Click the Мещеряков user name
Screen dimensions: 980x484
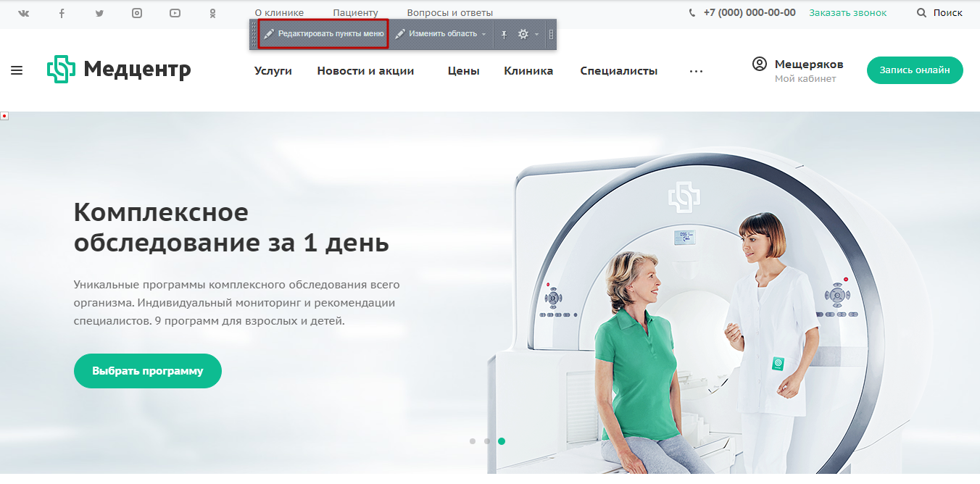(x=809, y=64)
